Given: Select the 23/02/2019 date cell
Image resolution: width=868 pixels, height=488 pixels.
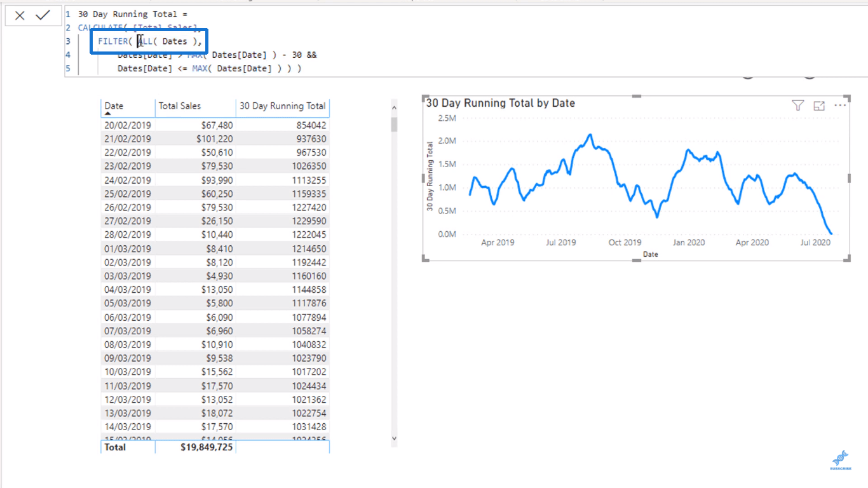Looking at the screenshot, I should coord(128,166).
